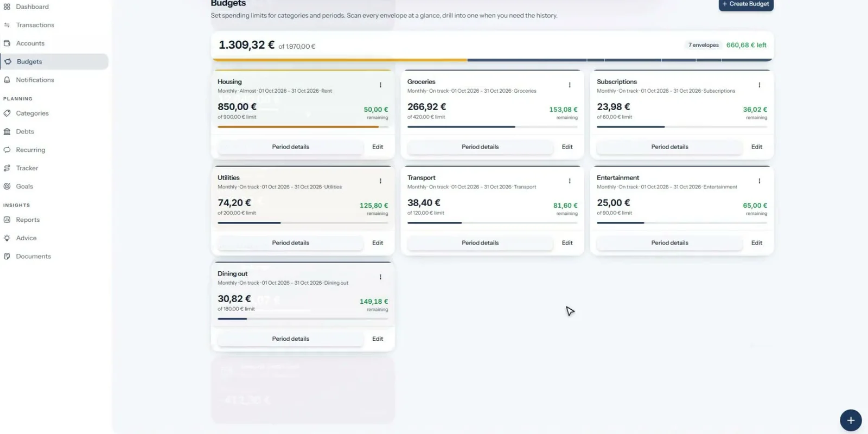Open the Documents icon

(7, 256)
